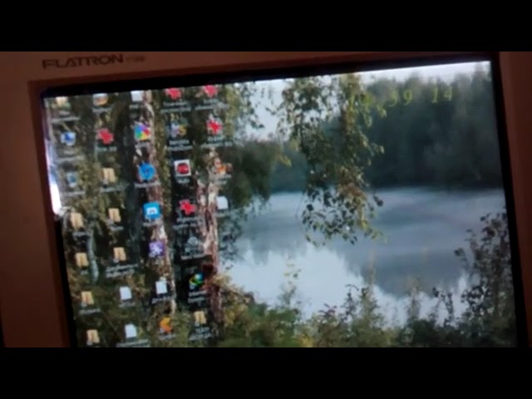Open the folder between red star and blue globe
The height and width of the screenshot is (399, 532).
pos(109,175)
